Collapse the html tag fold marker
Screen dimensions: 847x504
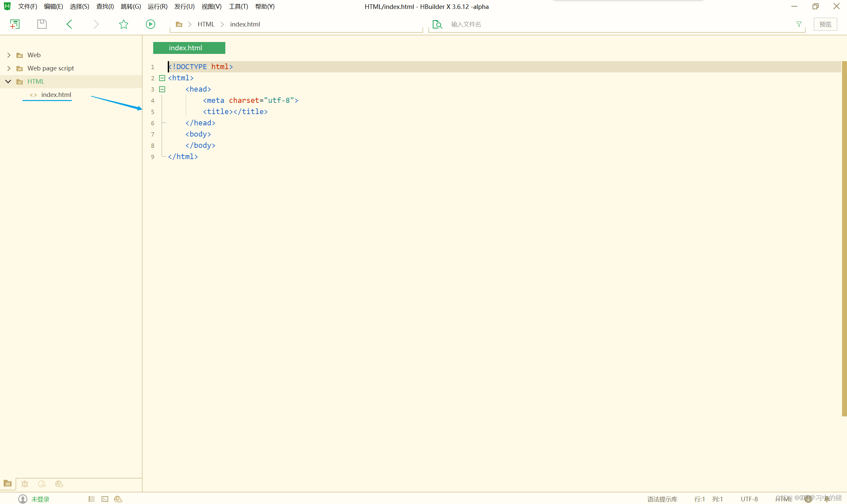point(162,78)
